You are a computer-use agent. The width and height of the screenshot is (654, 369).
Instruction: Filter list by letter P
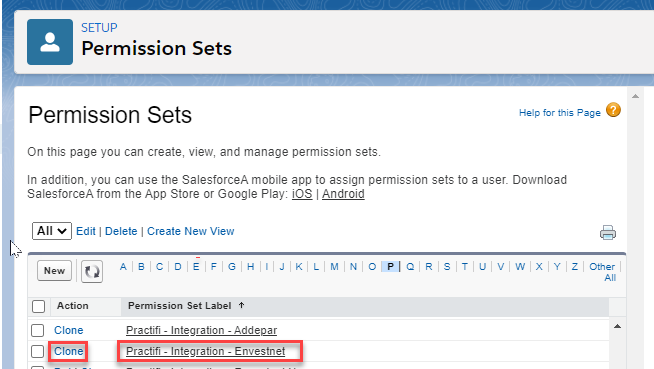coord(390,266)
